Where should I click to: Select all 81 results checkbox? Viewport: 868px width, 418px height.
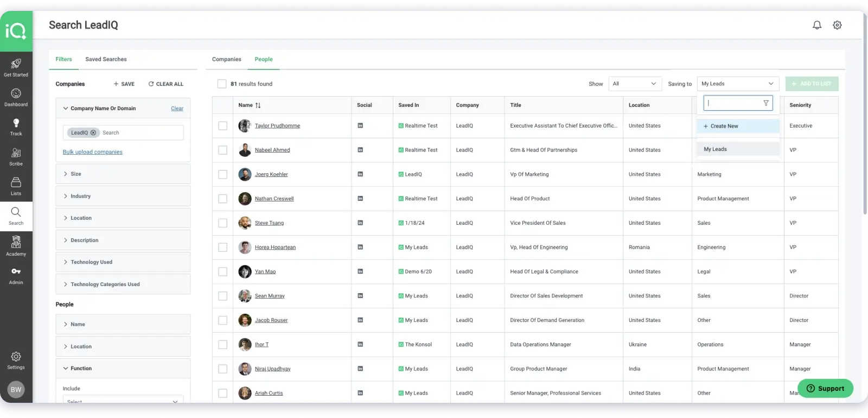[222, 84]
